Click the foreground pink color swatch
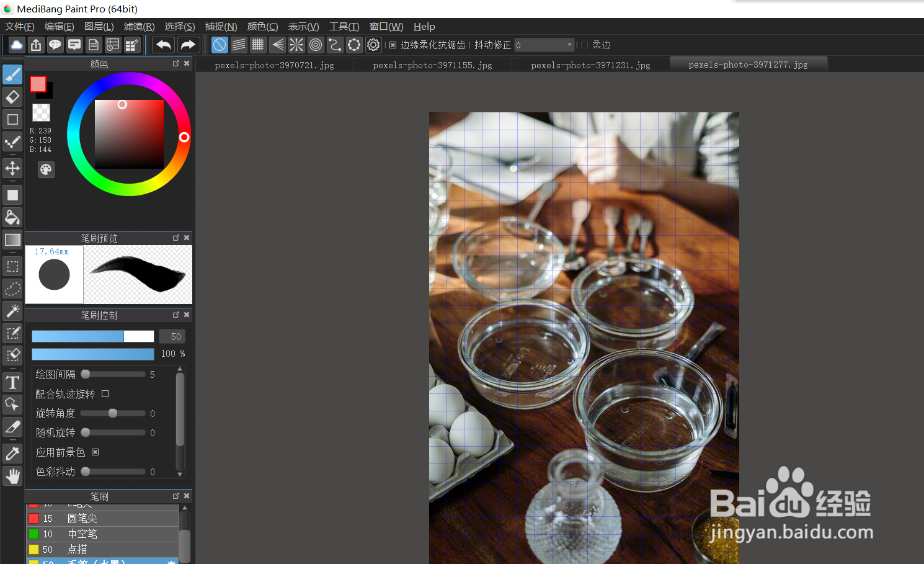Viewport: 924px width, 564px height. tap(38, 84)
